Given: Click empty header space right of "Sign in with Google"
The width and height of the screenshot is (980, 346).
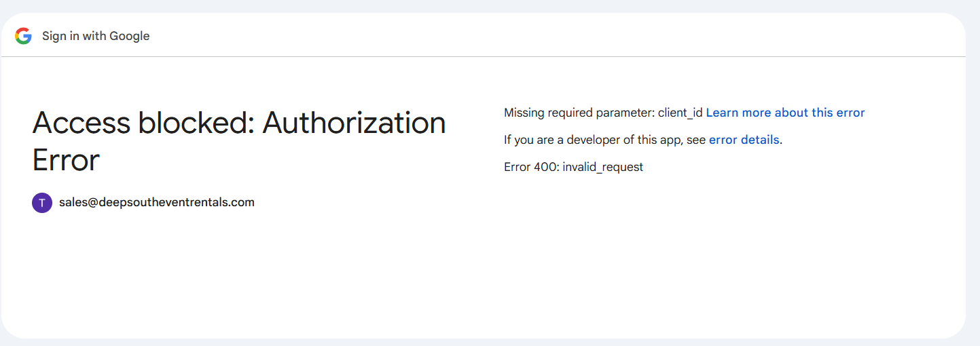Looking at the screenshot, I should coord(543,36).
